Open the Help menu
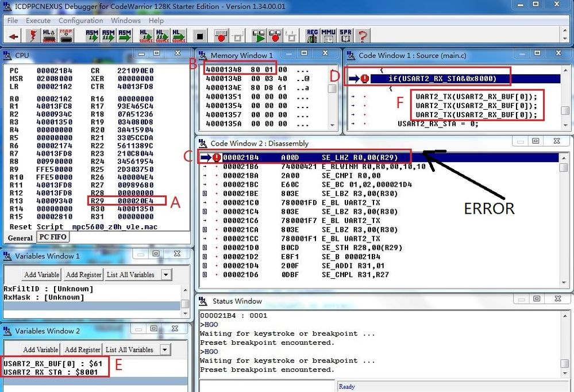This screenshot has width=574, height=392. [156, 21]
